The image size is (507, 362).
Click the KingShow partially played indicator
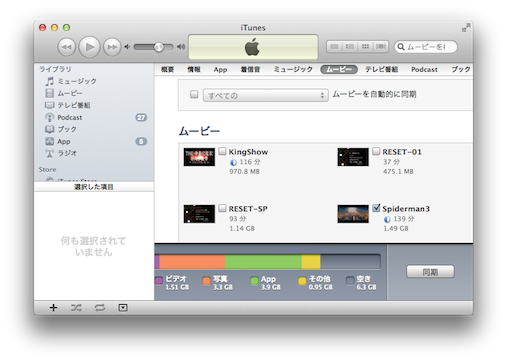click(x=233, y=162)
